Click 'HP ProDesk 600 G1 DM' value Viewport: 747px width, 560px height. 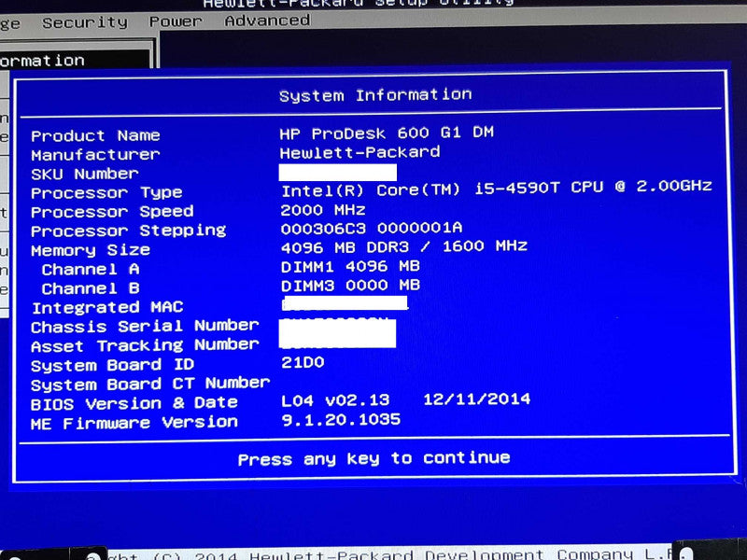[387, 133]
